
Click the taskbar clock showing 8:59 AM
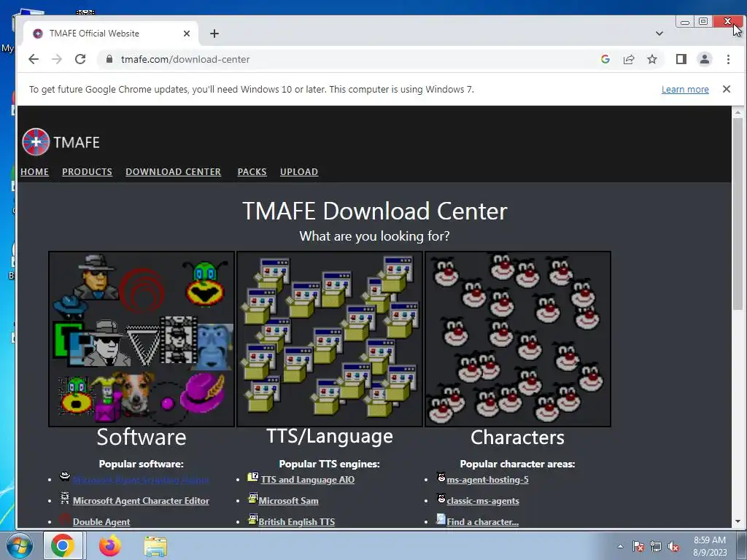point(710,545)
